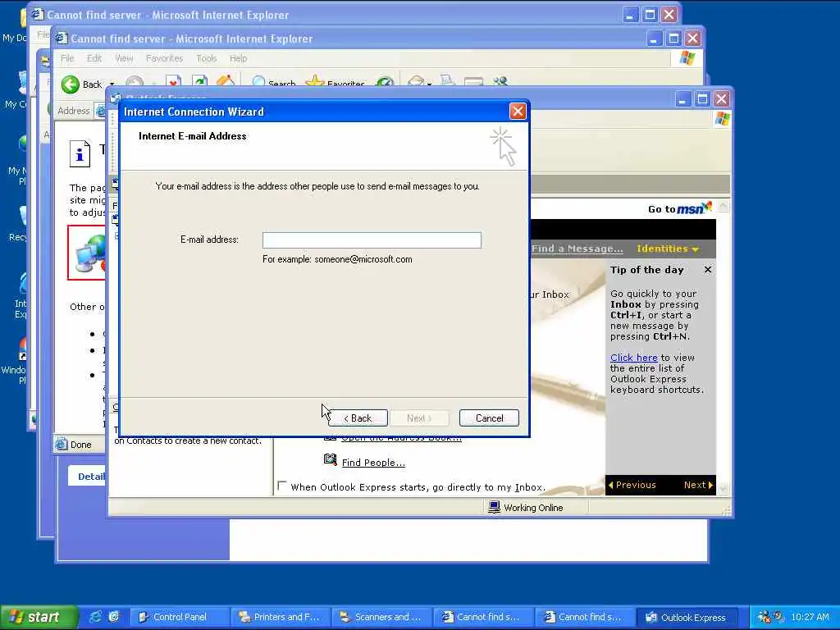Viewport: 840px width, 630px height.
Task: Open the Identities dropdown in Outlook Express
Action: pyautogui.click(x=668, y=249)
